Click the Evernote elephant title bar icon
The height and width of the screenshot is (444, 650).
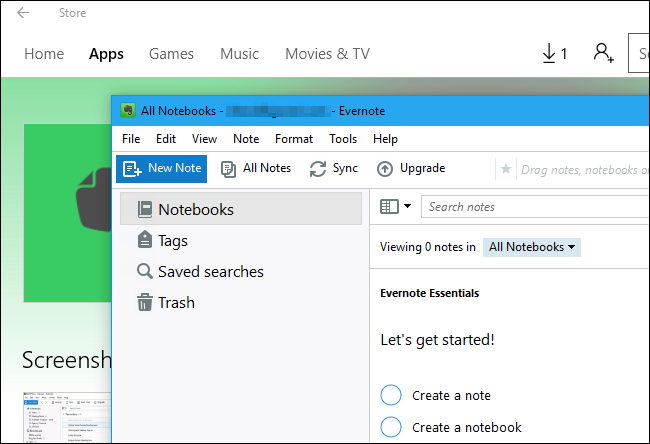128,111
